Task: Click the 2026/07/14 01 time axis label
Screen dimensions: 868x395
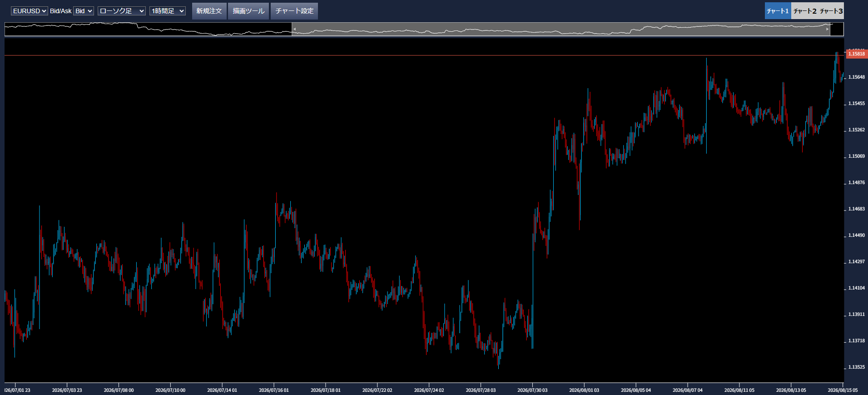Action: 222,390
